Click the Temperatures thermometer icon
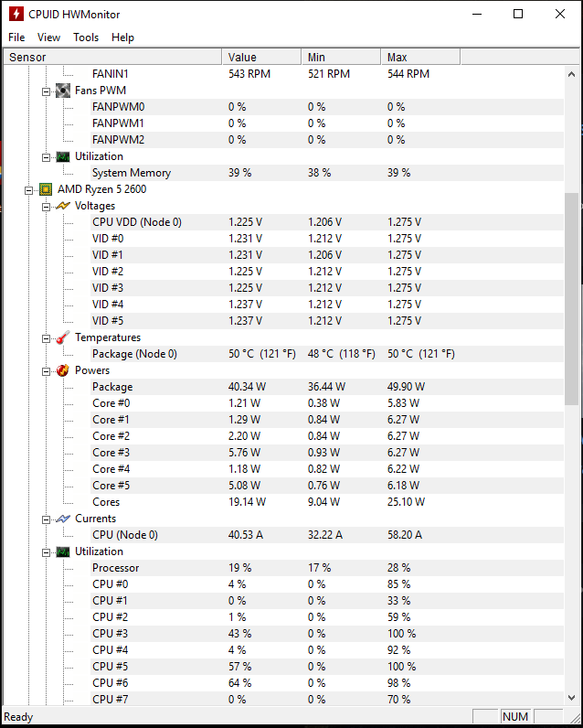Image resolution: width=583 pixels, height=728 pixels. click(62, 337)
